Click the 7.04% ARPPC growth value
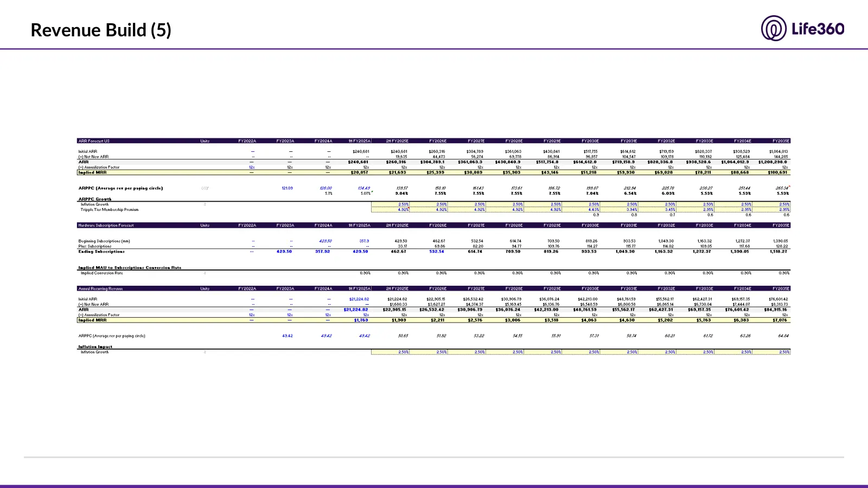This screenshot has width=868, height=488. [592, 194]
